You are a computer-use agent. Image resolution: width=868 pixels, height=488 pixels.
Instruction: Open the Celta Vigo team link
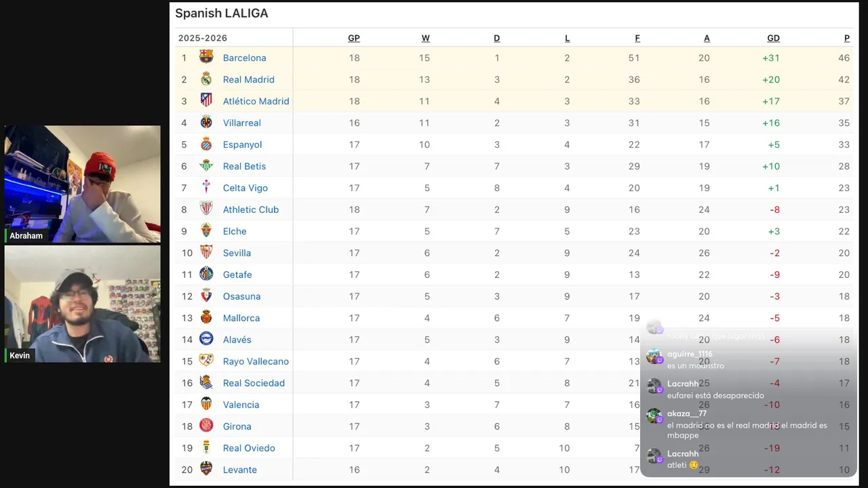[x=245, y=188]
